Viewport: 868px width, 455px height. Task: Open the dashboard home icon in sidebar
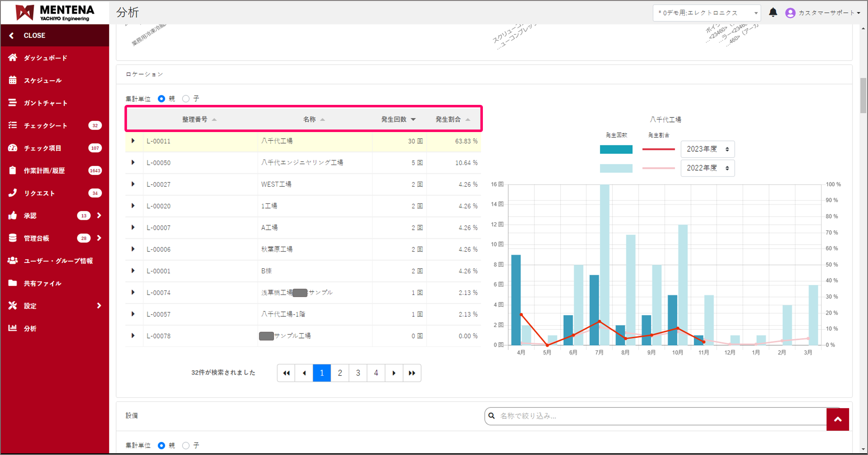(13, 58)
